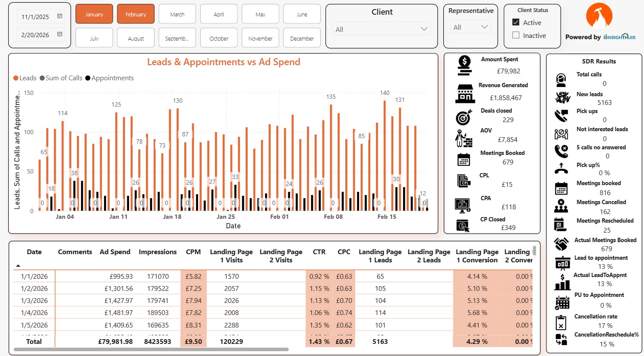Select the October month button
The width and height of the screenshot is (644, 356).
point(219,38)
